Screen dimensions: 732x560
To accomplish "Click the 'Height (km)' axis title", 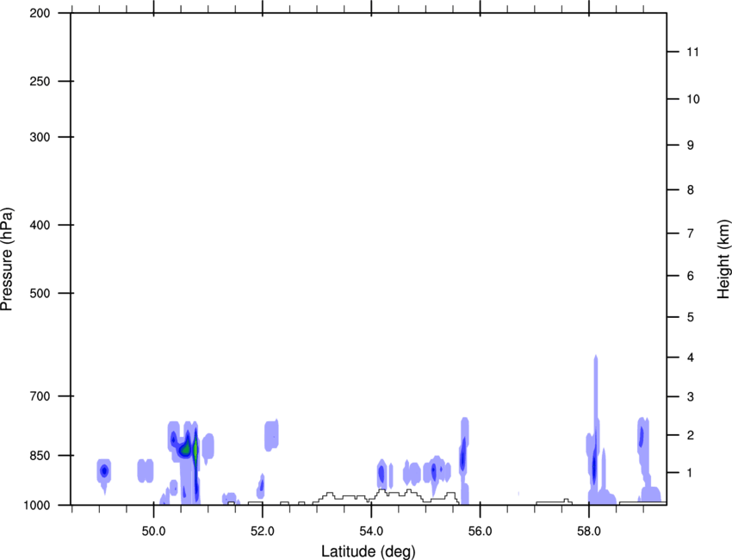I will coord(723,259).
